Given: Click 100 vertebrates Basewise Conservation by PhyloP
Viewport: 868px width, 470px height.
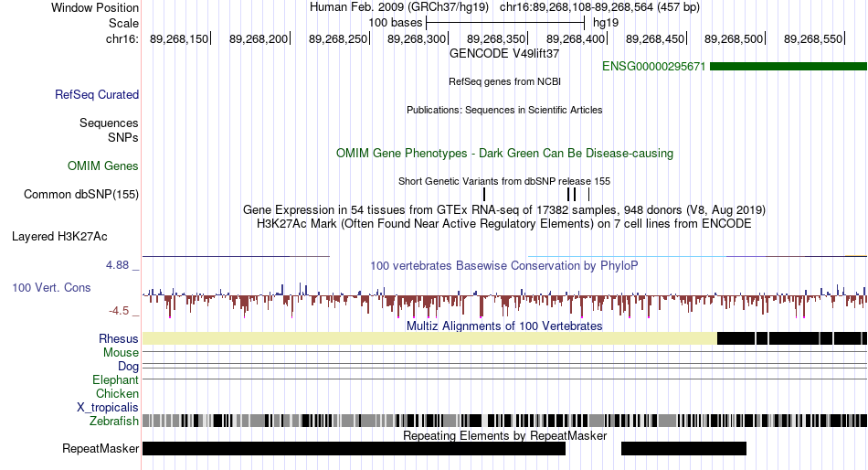Looking at the screenshot, I should (504, 265).
